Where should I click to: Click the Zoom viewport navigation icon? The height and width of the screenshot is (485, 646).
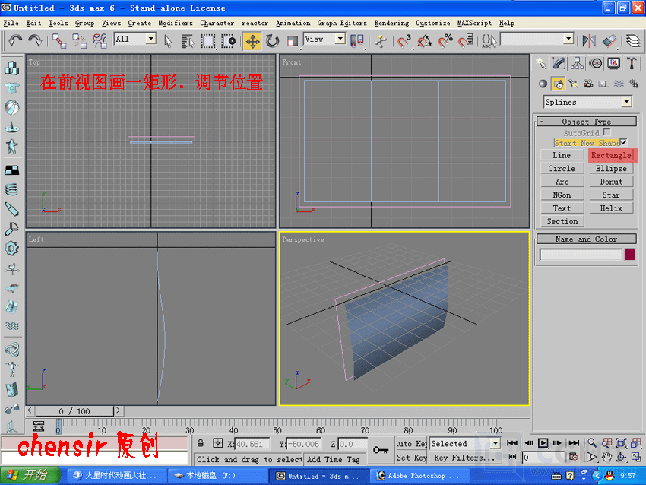592,443
